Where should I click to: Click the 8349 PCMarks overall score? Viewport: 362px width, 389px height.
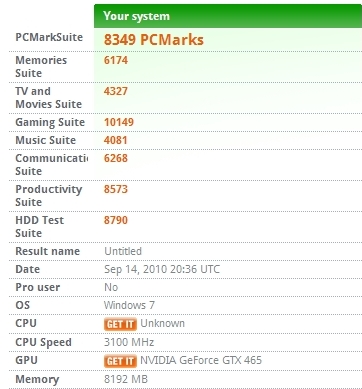coord(154,40)
